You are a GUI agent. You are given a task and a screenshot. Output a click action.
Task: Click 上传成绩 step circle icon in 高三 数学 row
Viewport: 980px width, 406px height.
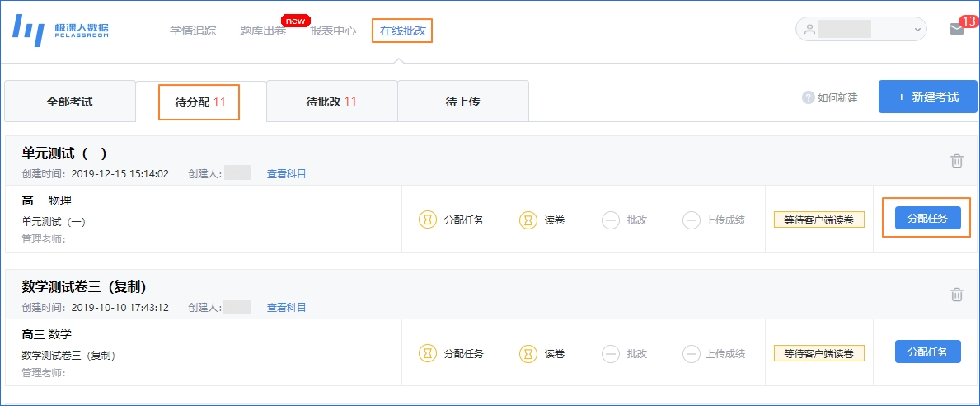tap(692, 353)
